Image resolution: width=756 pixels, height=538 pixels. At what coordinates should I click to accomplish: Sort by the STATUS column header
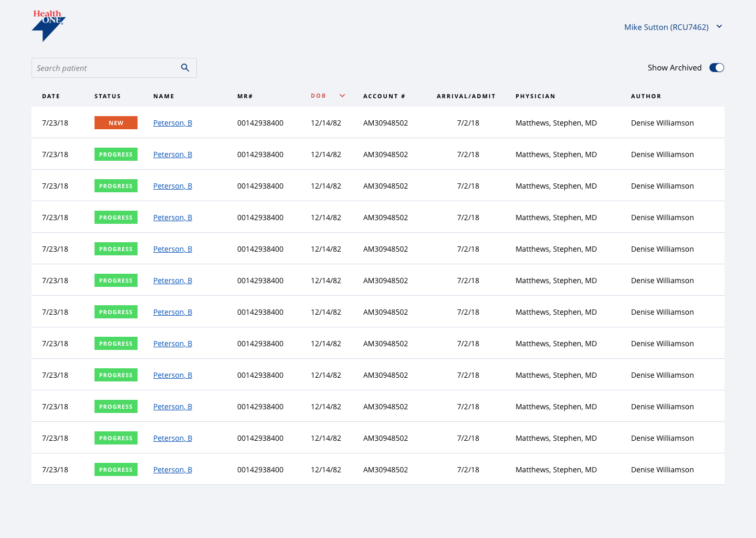pyautogui.click(x=108, y=96)
